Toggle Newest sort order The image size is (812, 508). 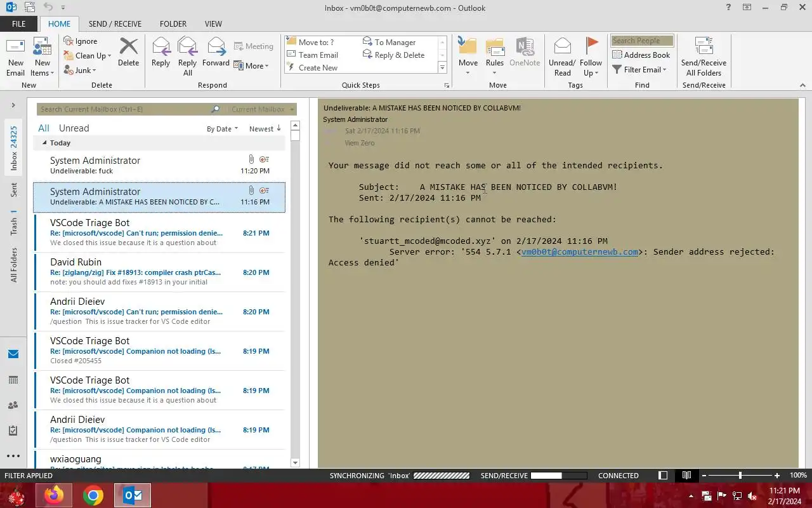coord(265,128)
